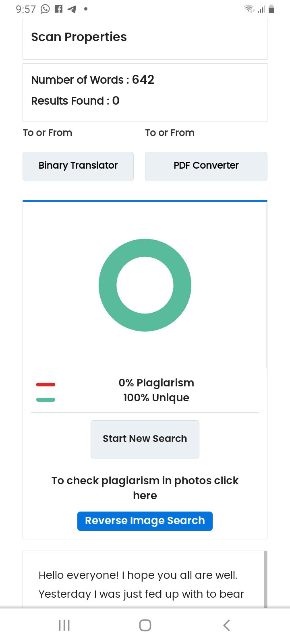Open recent apps navigation button
This screenshot has height=644, width=290.
click(x=64, y=625)
